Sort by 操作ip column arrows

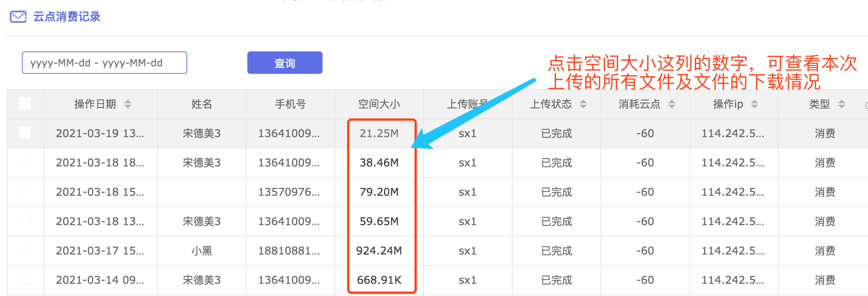tap(754, 104)
